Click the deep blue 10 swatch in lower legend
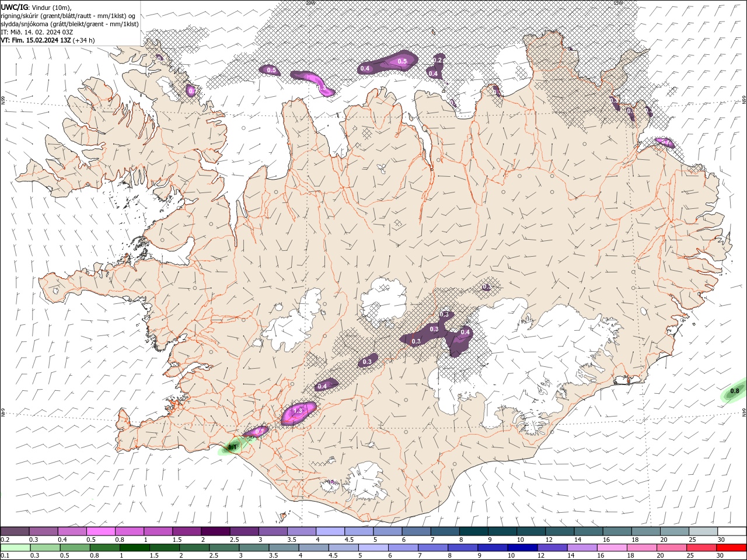 [x=522, y=548]
